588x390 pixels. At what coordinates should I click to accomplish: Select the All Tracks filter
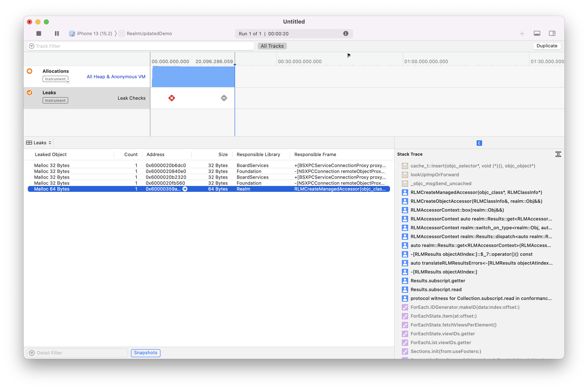[272, 46]
